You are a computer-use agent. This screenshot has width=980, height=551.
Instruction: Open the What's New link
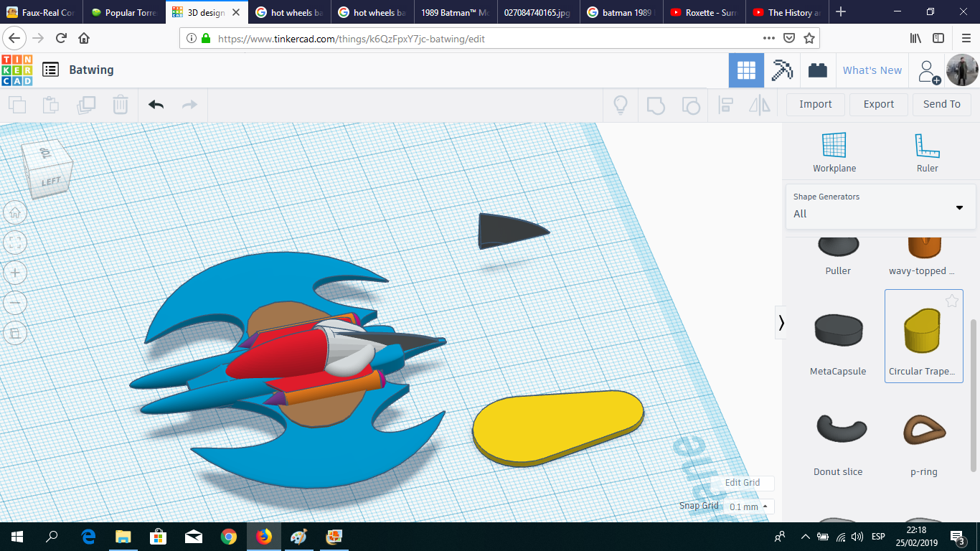(x=872, y=70)
